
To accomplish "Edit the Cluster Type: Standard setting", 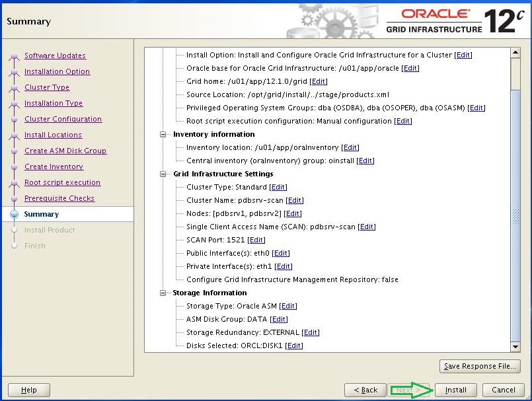I will (x=278, y=187).
